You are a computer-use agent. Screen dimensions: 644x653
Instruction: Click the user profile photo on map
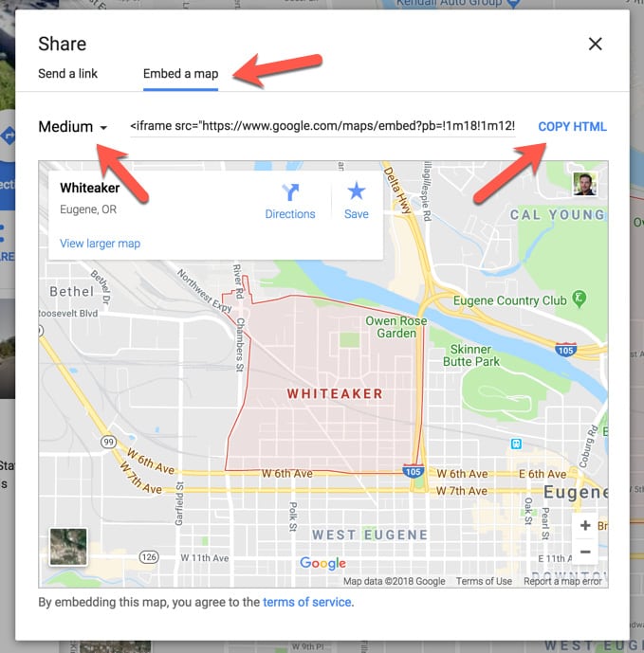pyautogui.click(x=584, y=184)
